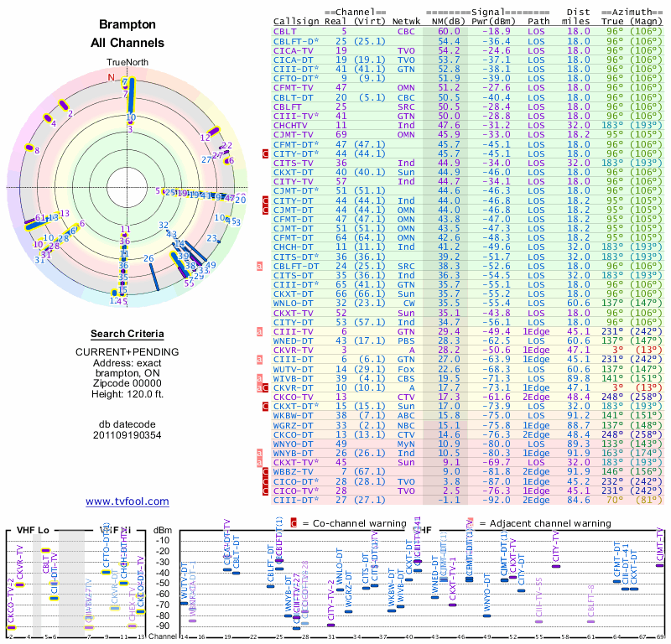Click co-channel icon beside CITY-DT 44.0 NM row
The width and height of the screenshot is (671, 644).
(265, 200)
